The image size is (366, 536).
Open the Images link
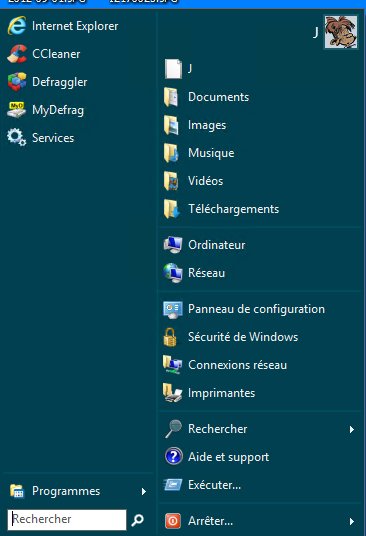(x=207, y=125)
